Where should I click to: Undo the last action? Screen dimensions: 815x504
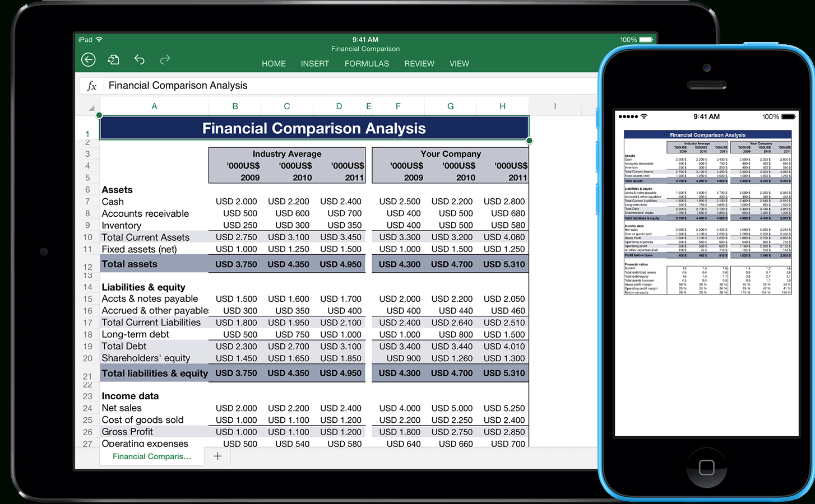point(140,59)
